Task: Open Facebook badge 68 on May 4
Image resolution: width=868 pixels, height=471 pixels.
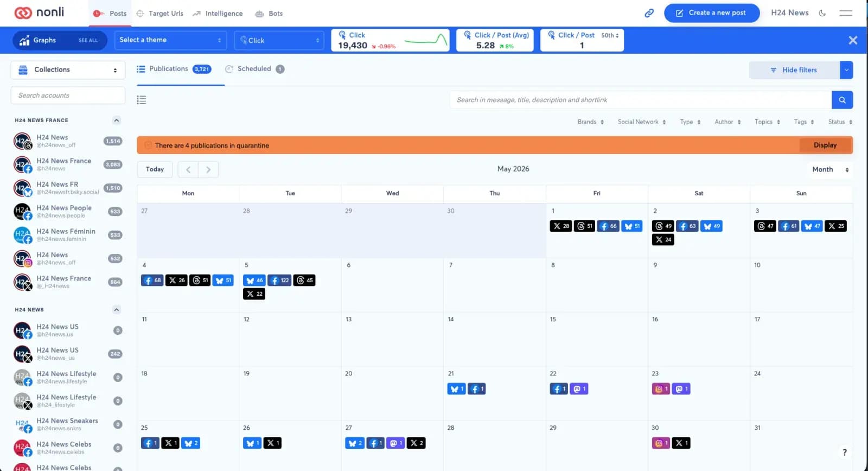Action: pyautogui.click(x=152, y=281)
